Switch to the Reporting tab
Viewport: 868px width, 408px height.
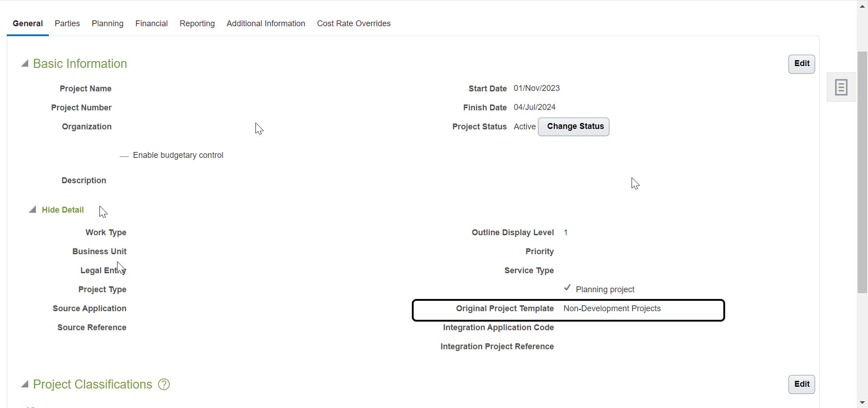point(197,23)
